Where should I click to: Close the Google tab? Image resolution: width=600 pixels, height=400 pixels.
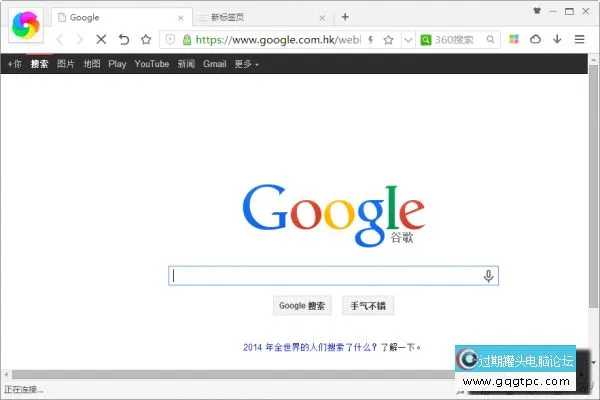pos(181,18)
